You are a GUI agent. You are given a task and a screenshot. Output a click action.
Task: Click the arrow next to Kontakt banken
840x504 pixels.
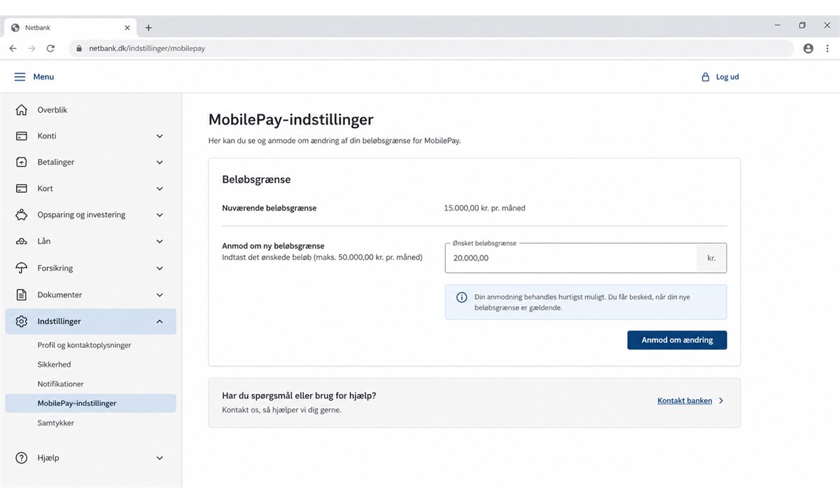722,401
